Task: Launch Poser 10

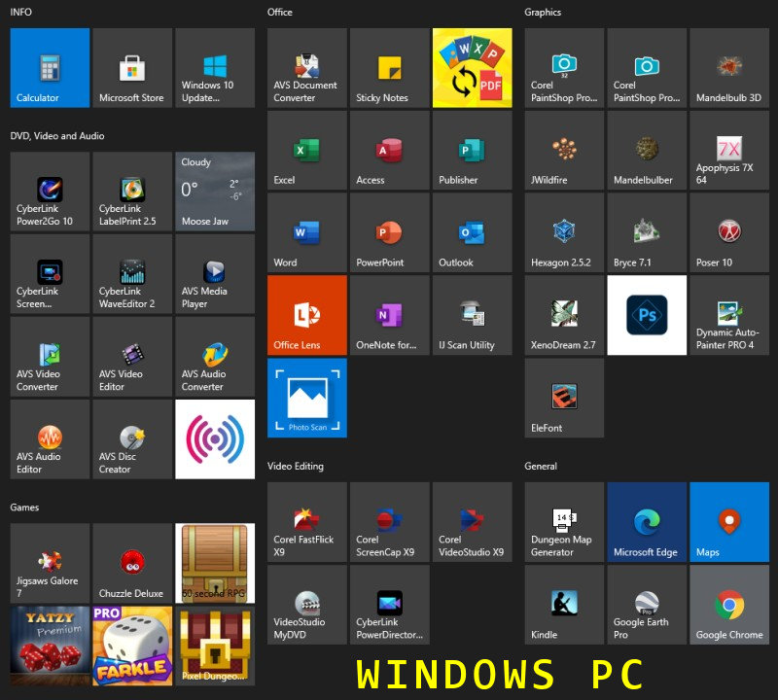Action: click(729, 232)
